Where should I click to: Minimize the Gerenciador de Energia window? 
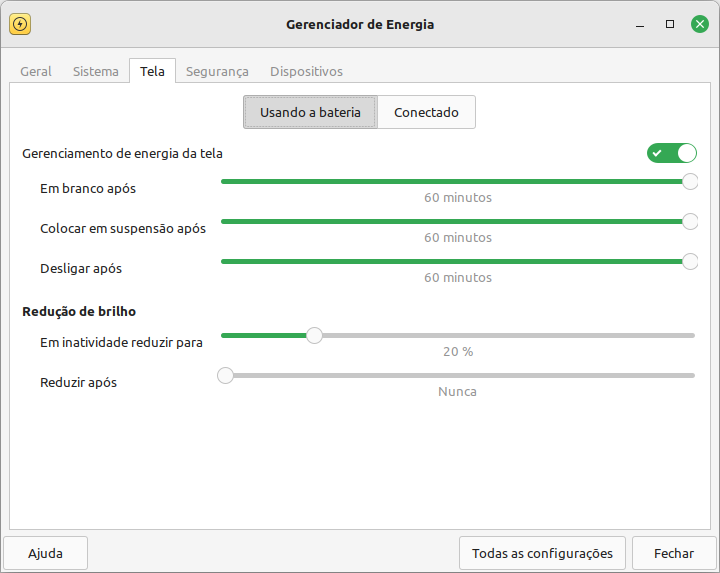[640, 24]
